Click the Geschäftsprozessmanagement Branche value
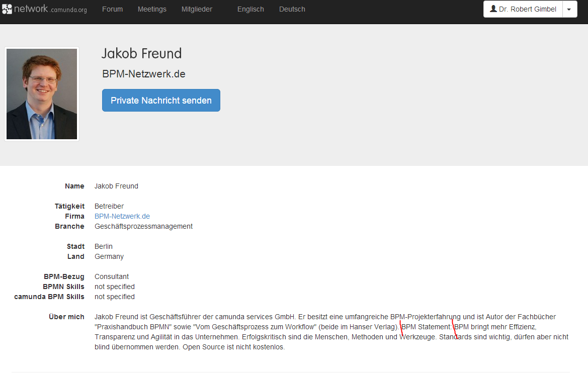 point(143,226)
